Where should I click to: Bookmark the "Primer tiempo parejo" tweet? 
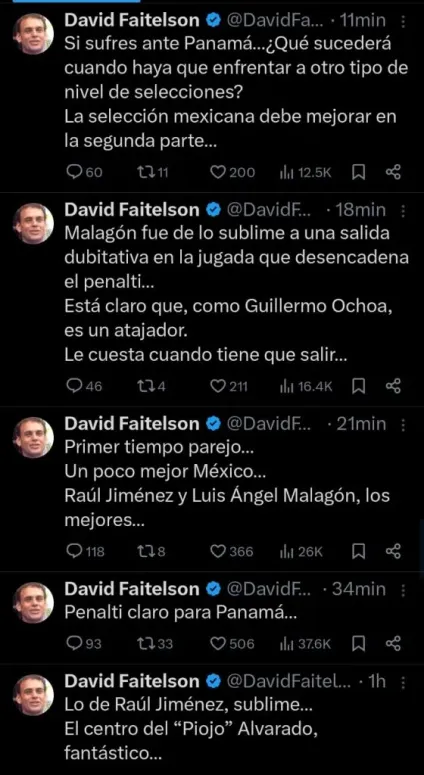[x=358, y=552]
